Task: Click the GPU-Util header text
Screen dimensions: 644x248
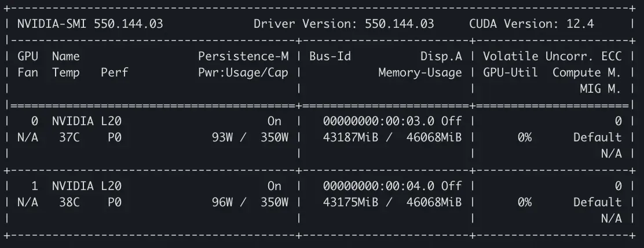Action: [x=510, y=72]
